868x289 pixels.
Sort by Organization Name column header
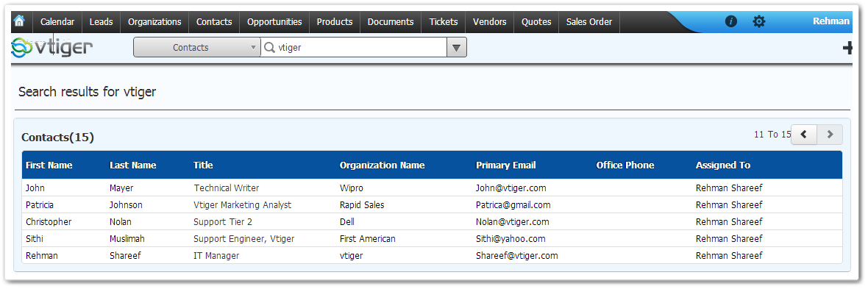382,165
